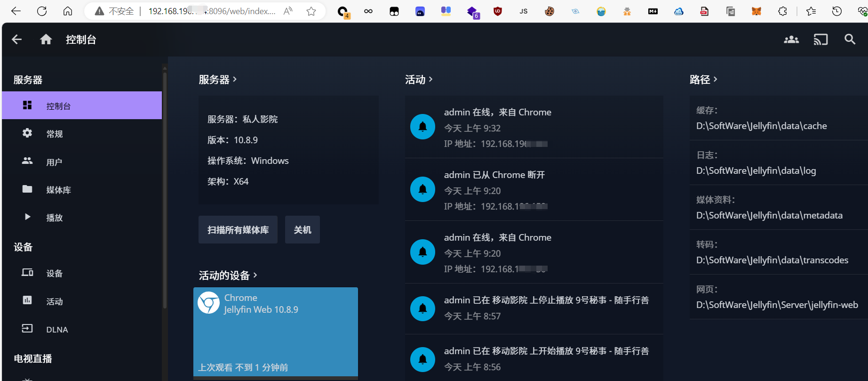Click bell icon for 开始播放 entry

422,359
